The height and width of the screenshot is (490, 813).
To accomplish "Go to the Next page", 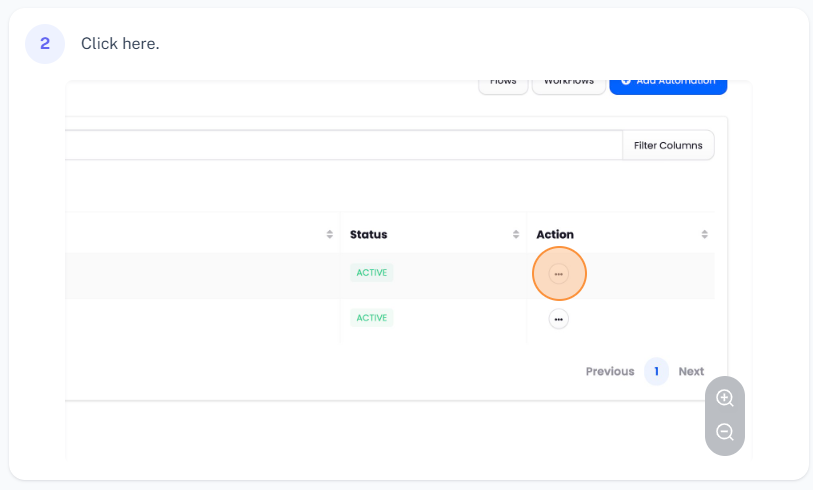I will (691, 371).
